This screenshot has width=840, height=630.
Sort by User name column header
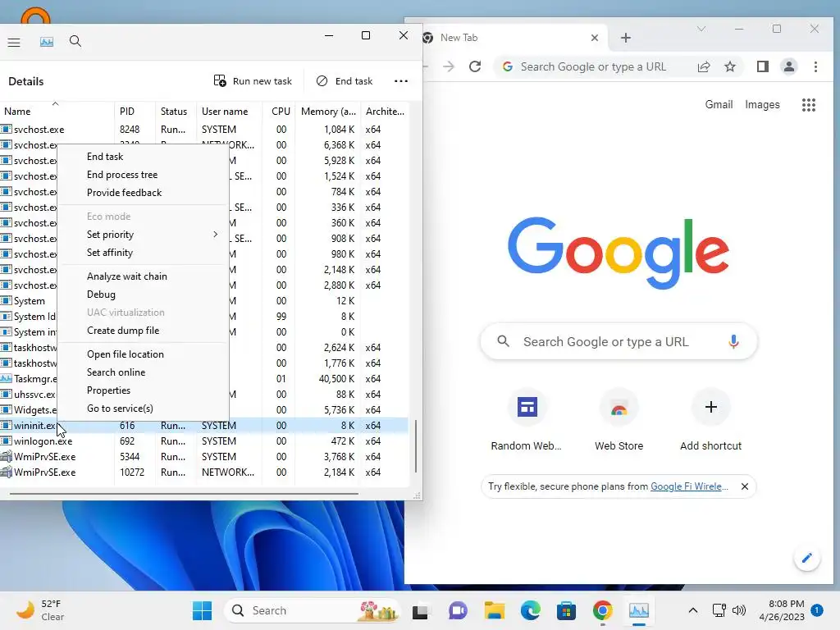click(x=229, y=111)
